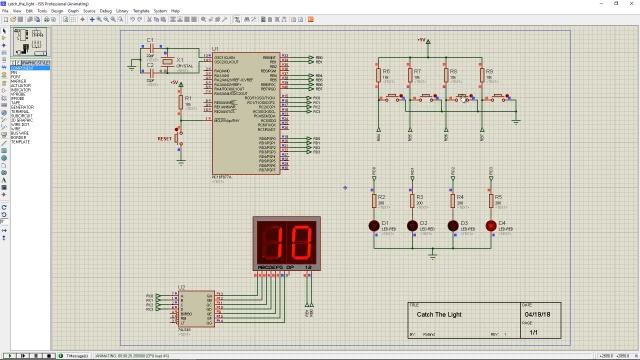Click the design overview thumbnail
Screen dimensions: 640x360
coord(29,42)
